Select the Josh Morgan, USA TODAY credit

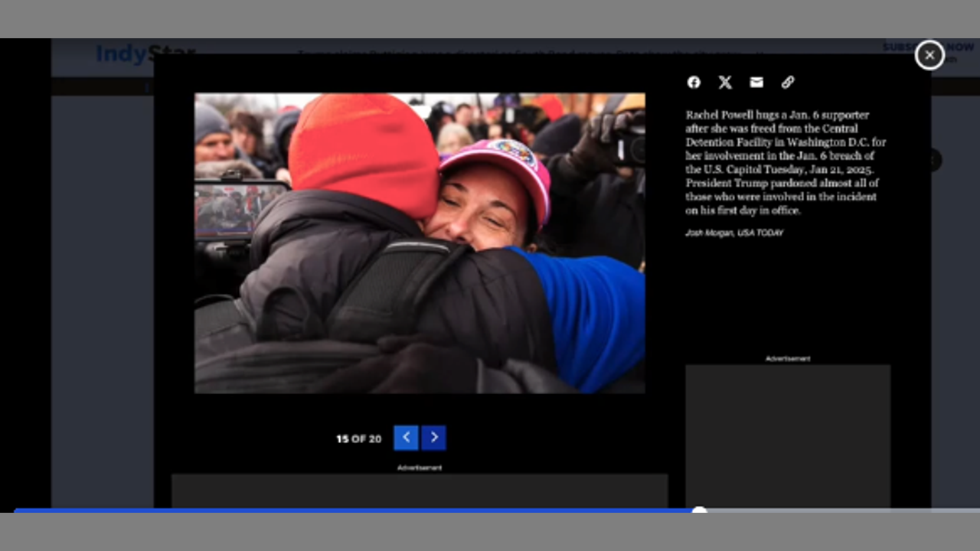coord(733,233)
